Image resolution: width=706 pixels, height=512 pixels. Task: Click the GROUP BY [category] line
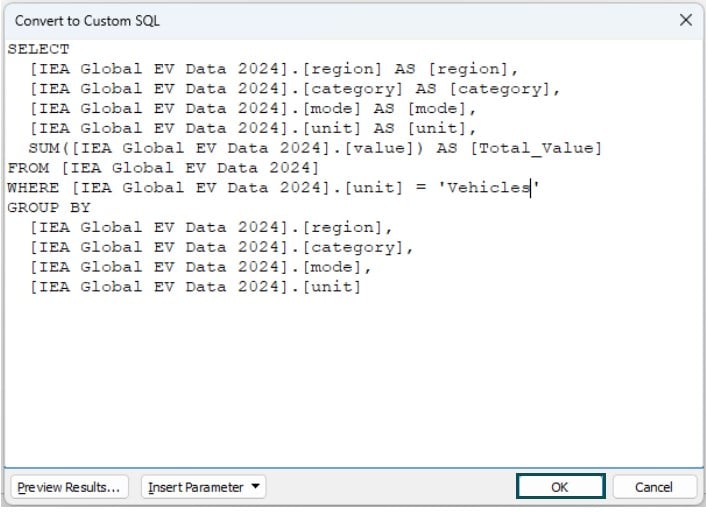coord(221,247)
